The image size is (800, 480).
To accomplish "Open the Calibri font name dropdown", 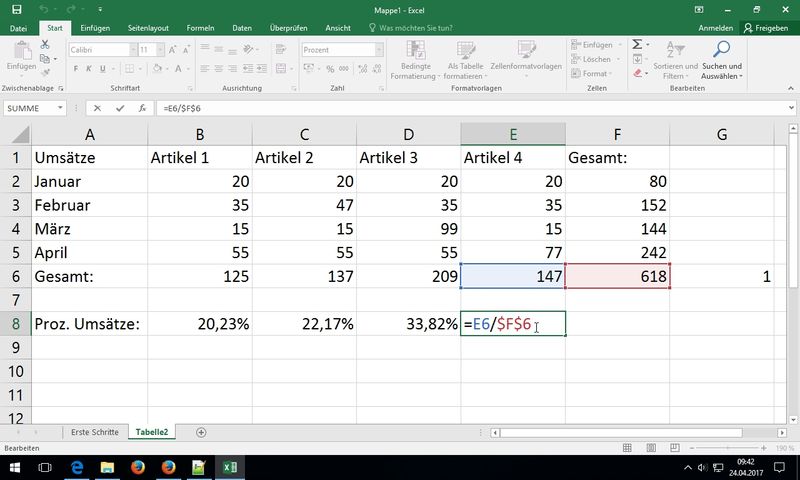I will coord(133,49).
